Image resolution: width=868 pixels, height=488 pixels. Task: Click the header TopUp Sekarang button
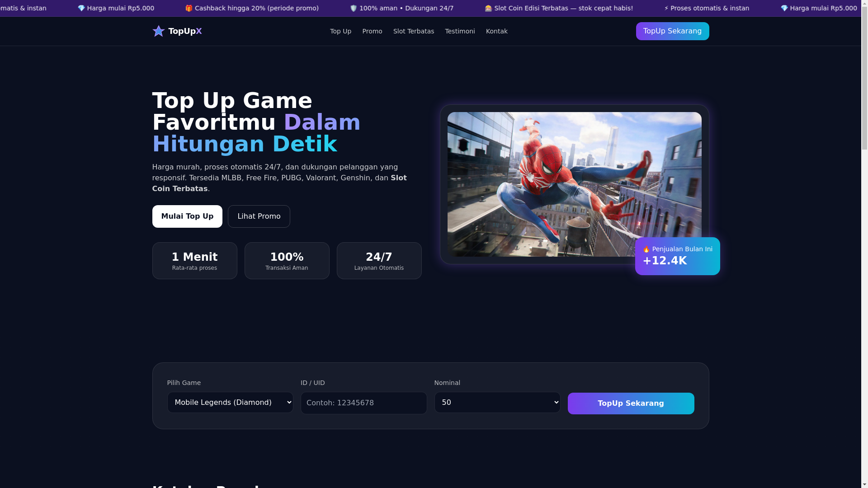pos(672,31)
